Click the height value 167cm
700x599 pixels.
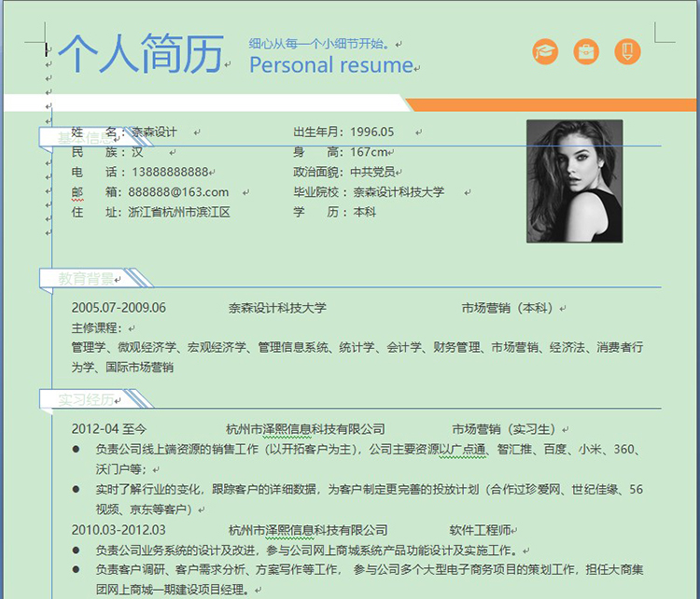[369, 152]
